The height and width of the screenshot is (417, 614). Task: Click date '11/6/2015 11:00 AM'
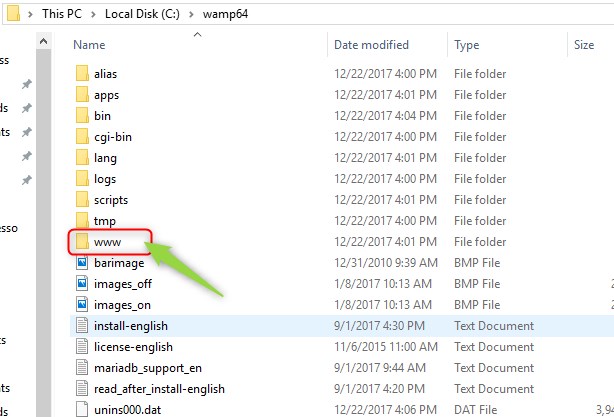(x=386, y=347)
